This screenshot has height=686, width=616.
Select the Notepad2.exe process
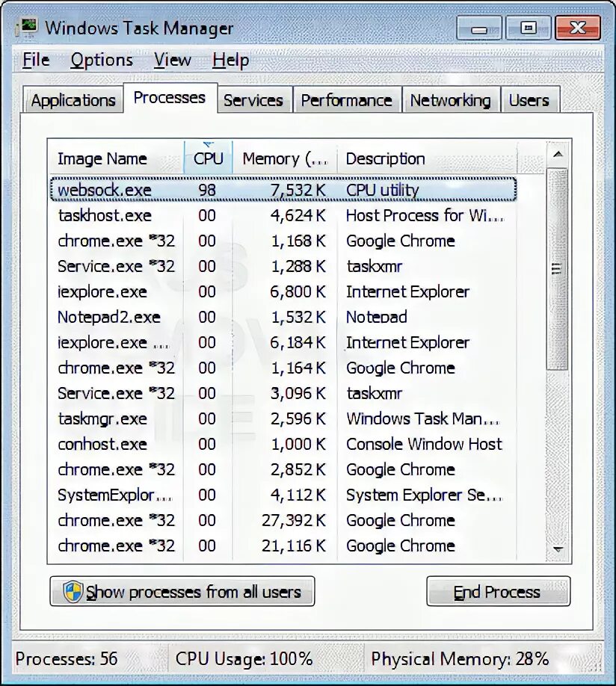pos(283,317)
